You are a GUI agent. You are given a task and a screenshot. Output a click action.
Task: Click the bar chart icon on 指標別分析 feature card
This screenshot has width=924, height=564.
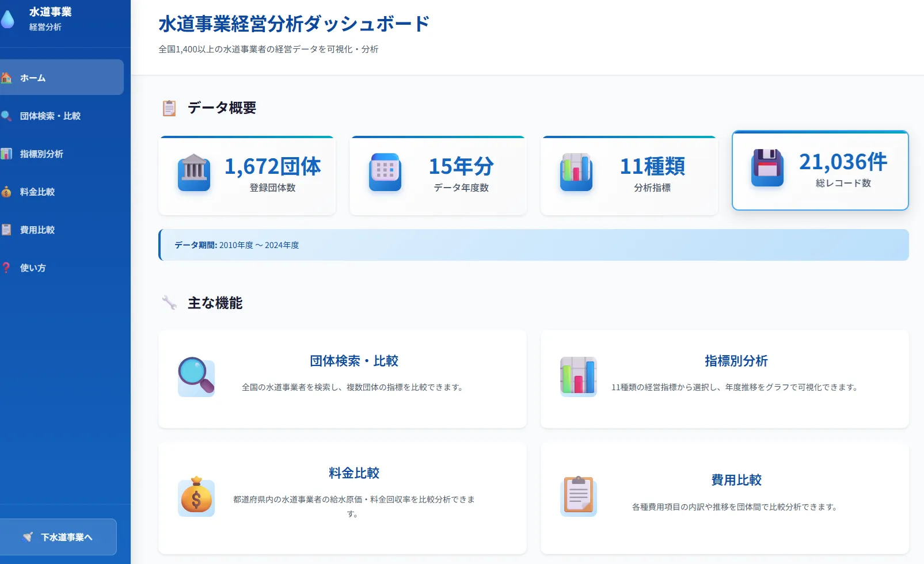579,377
